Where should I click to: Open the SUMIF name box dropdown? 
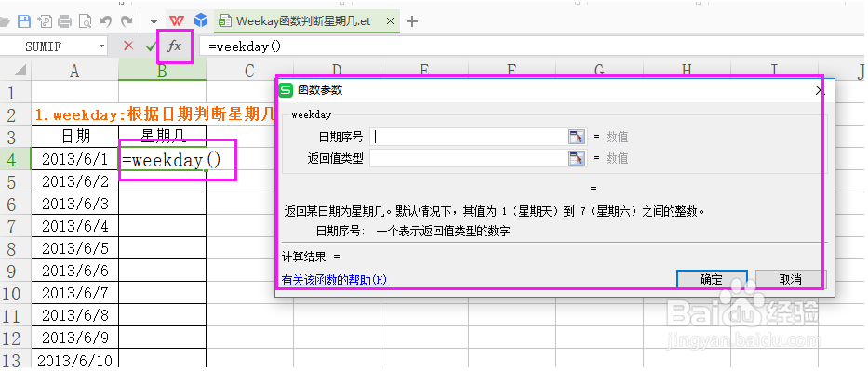[x=101, y=46]
